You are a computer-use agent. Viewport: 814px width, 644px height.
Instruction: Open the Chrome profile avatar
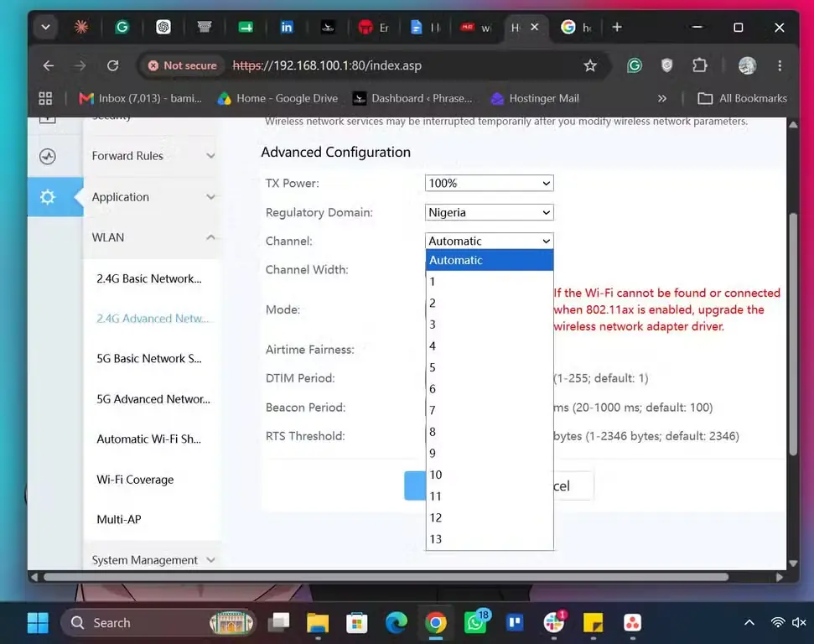(747, 65)
